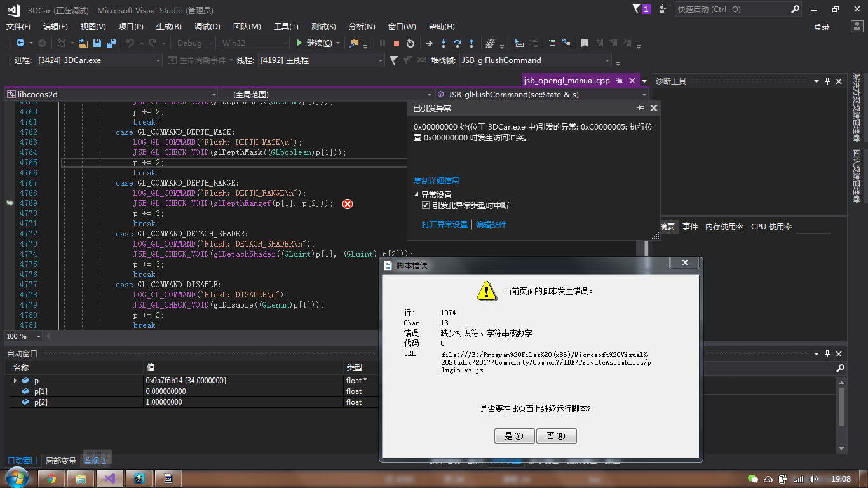Toggle break when this exception type is thrown
868x488 pixels.
click(x=426, y=206)
